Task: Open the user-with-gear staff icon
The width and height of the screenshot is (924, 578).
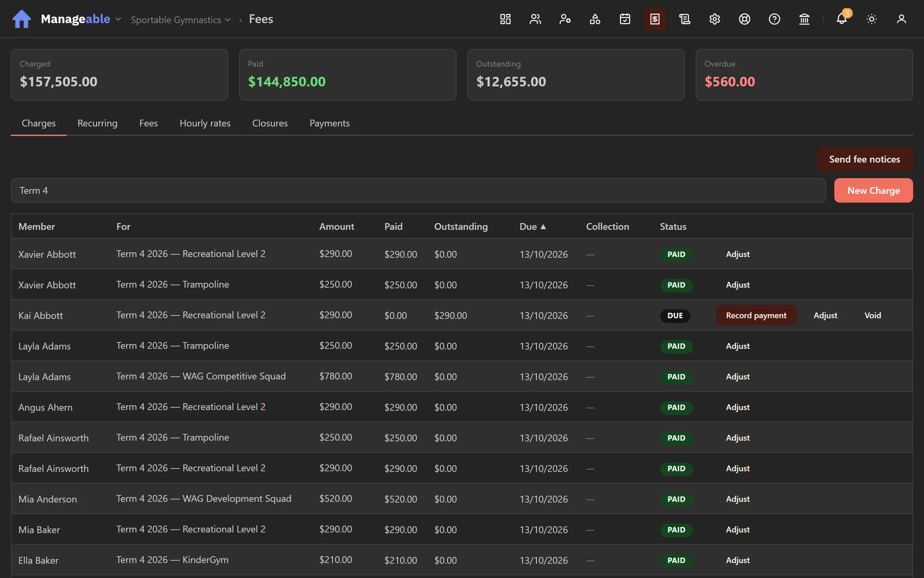Action: click(565, 19)
